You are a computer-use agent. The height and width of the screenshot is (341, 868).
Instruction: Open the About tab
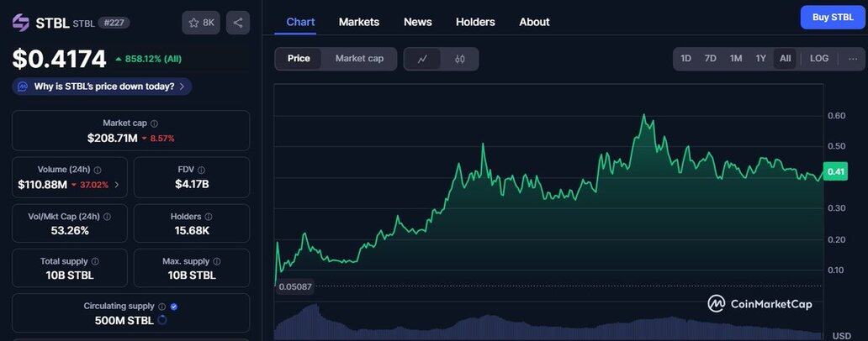tap(534, 22)
